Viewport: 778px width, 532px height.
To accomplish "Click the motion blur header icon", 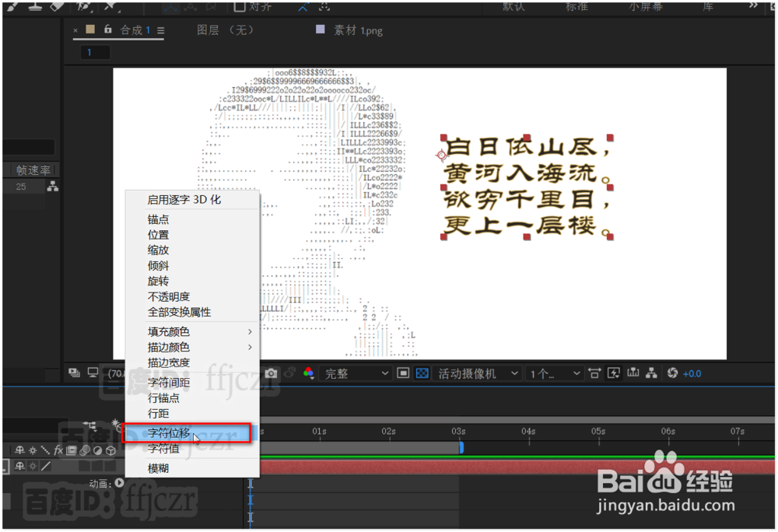I will [x=85, y=450].
